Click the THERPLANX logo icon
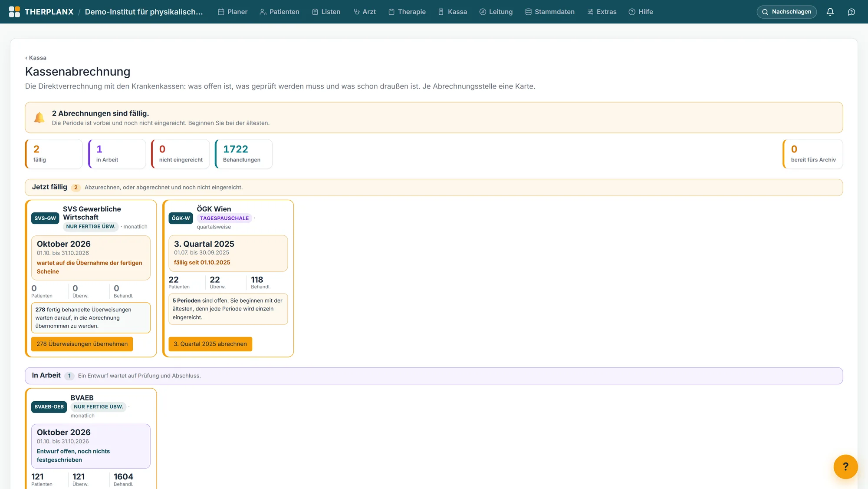The image size is (868, 489). pyautogui.click(x=14, y=12)
